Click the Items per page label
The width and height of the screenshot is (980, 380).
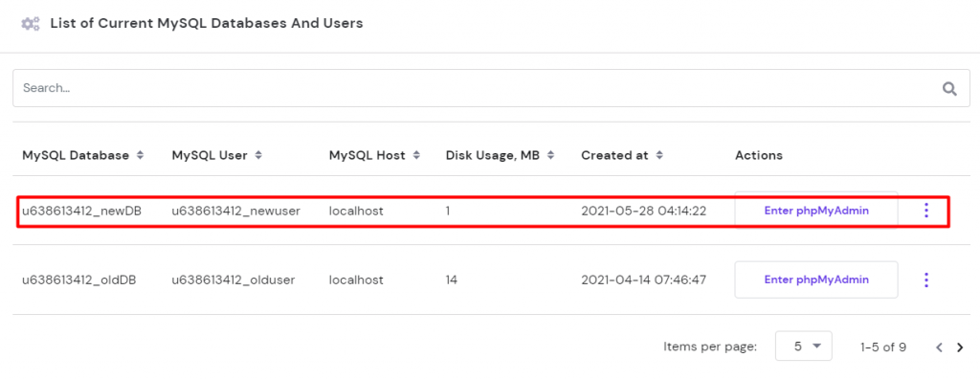[711, 346]
